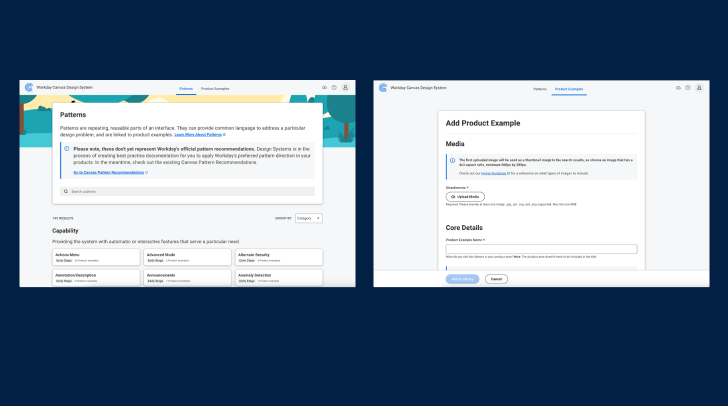Expand the Group By Category dropdown

tap(308, 217)
